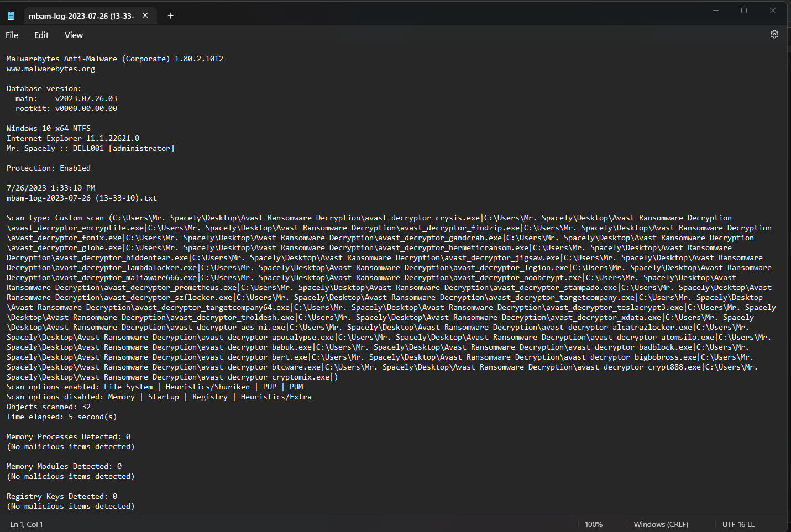Close the mbam-log-2023-07-26 tab

tap(145, 15)
